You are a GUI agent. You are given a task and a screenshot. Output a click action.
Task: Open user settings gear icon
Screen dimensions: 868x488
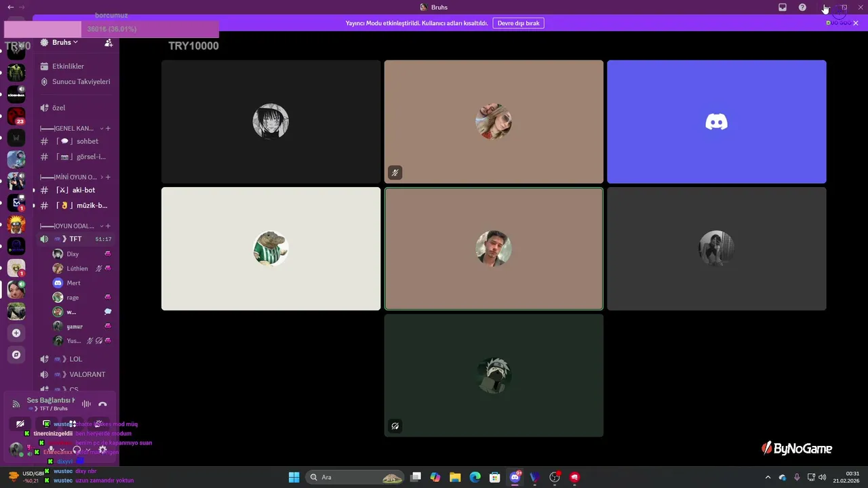pyautogui.click(x=102, y=449)
